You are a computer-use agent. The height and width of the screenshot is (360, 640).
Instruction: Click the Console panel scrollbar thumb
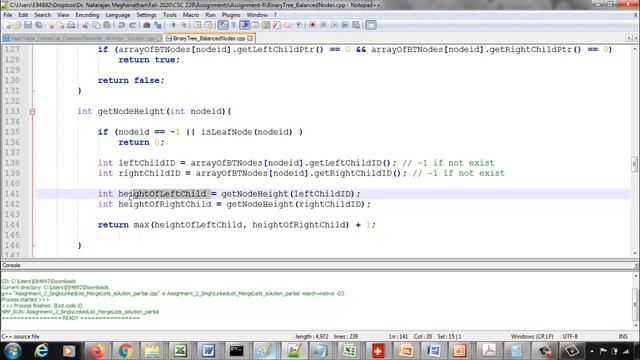(636, 304)
